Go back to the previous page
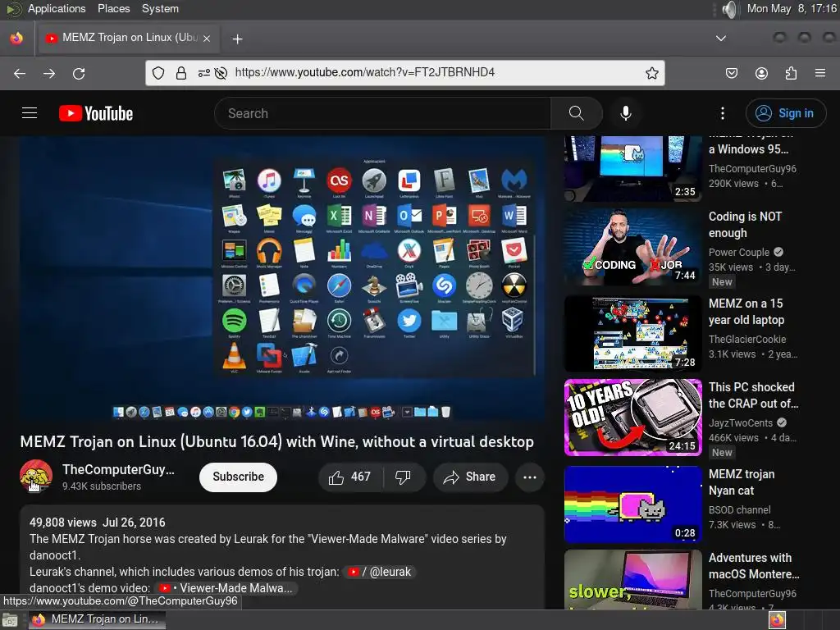 click(20, 73)
